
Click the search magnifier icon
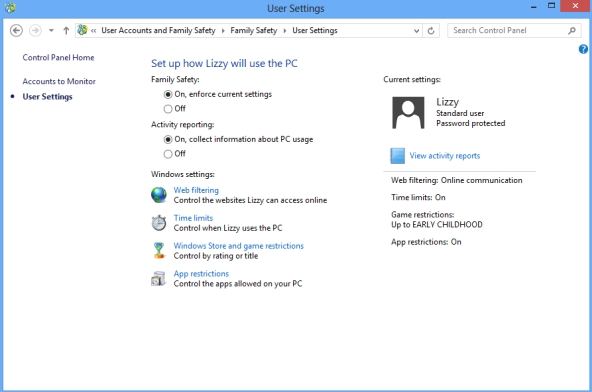tap(572, 31)
